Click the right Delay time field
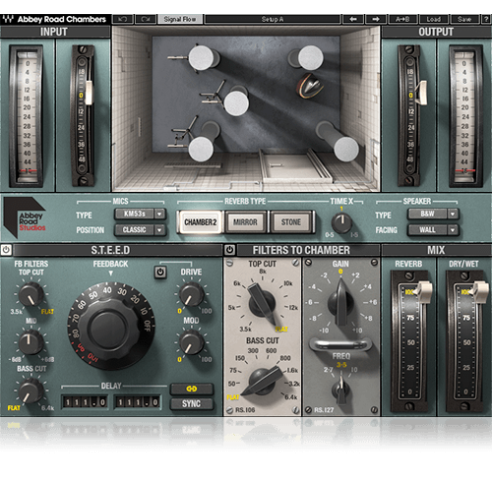Image resolution: width=492 pixels, height=492 pixels. [137, 402]
